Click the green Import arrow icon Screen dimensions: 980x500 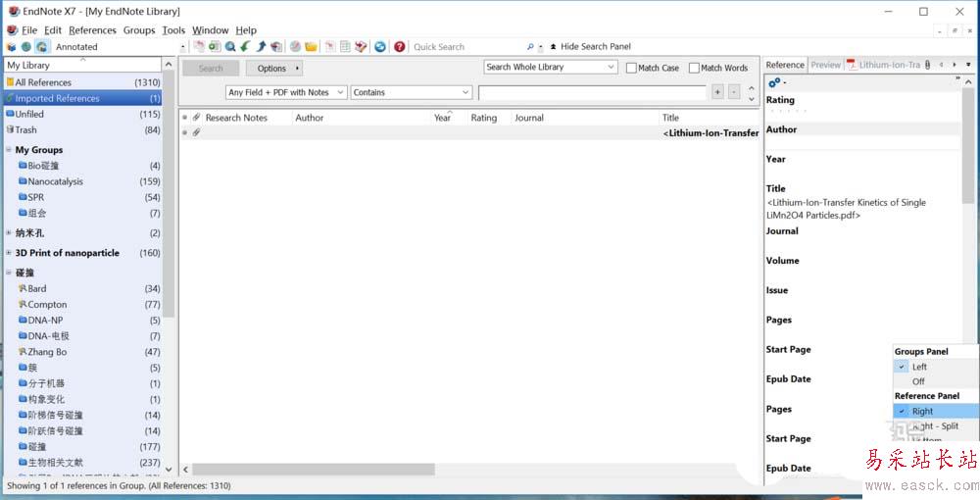(x=246, y=47)
